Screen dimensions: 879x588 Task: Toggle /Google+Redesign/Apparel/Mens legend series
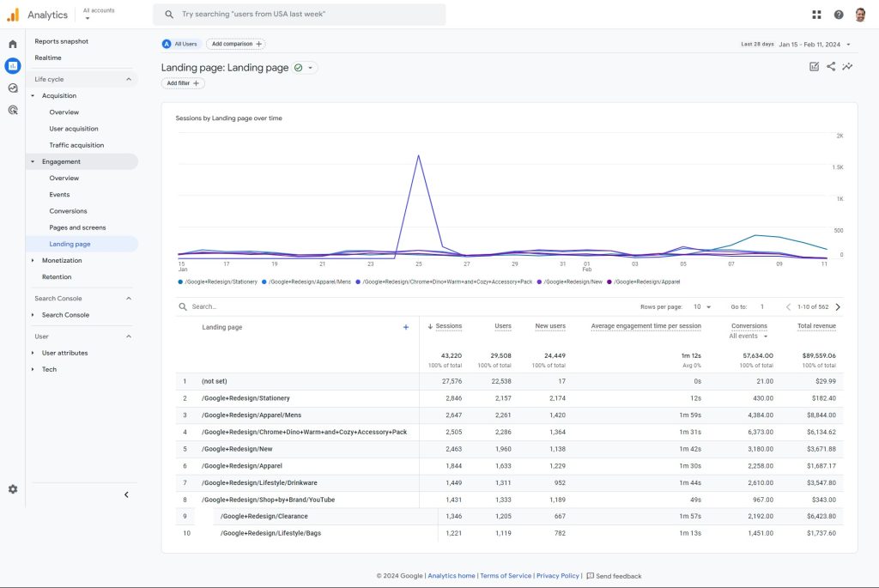coord(306,282)
